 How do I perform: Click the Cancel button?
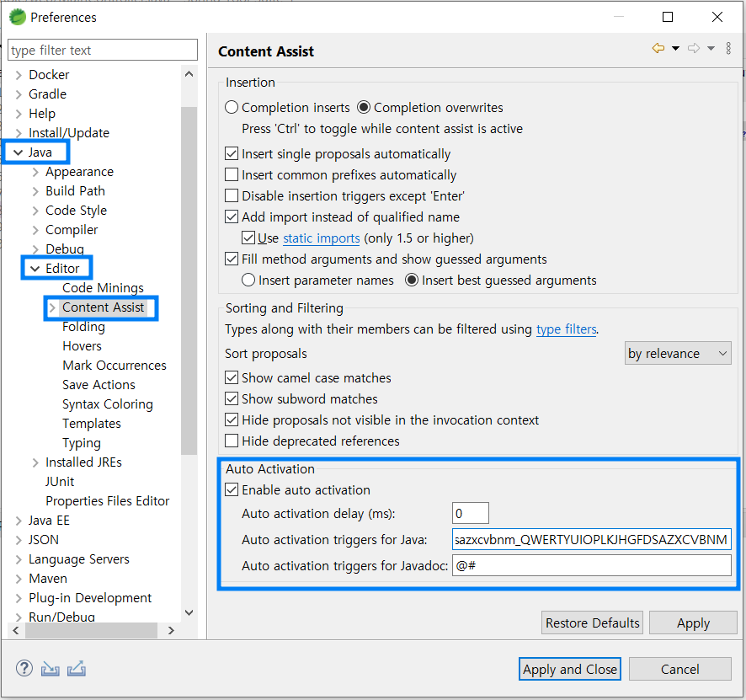[x=679, y=669]
